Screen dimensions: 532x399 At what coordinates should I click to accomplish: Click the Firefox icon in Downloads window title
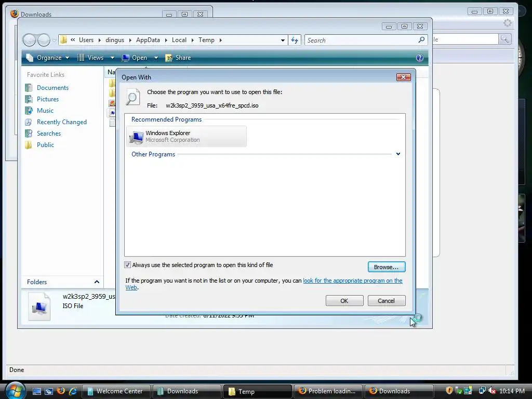click(15, 14)
